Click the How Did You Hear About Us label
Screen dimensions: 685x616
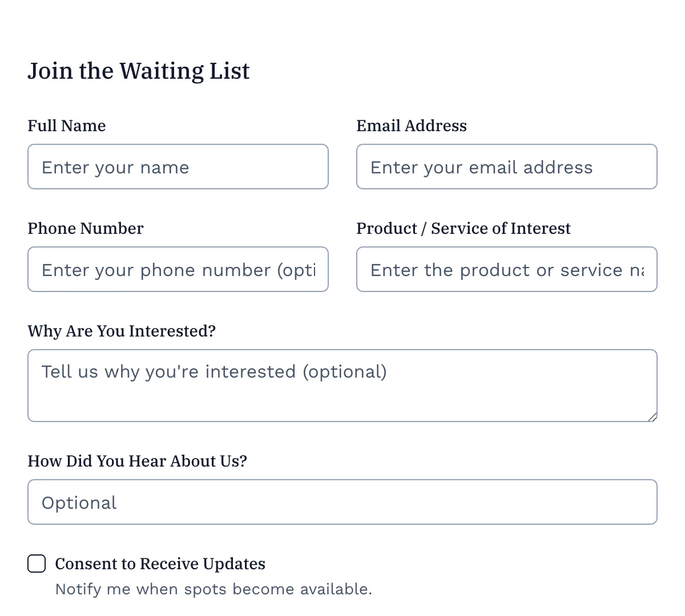(x=137, y=461)
